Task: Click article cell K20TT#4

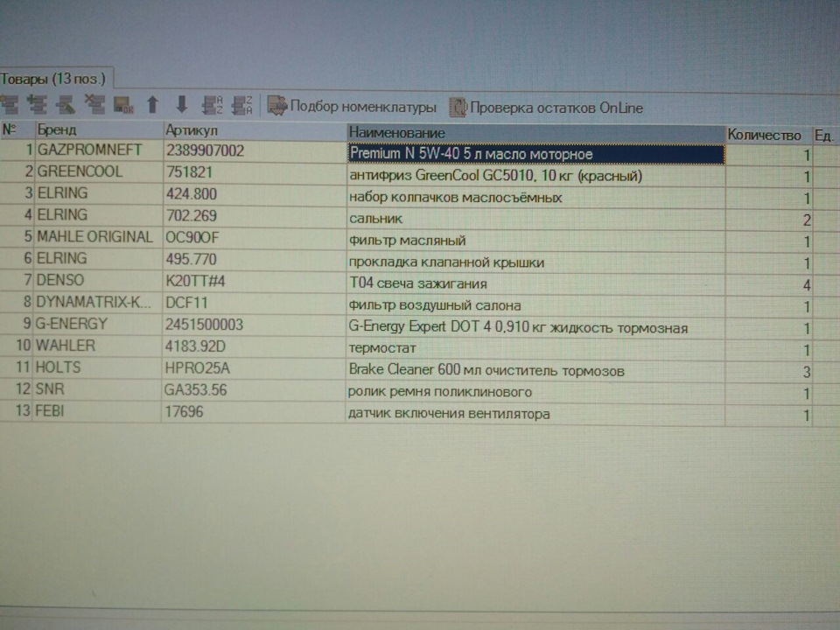Action: tap(254, 281)
